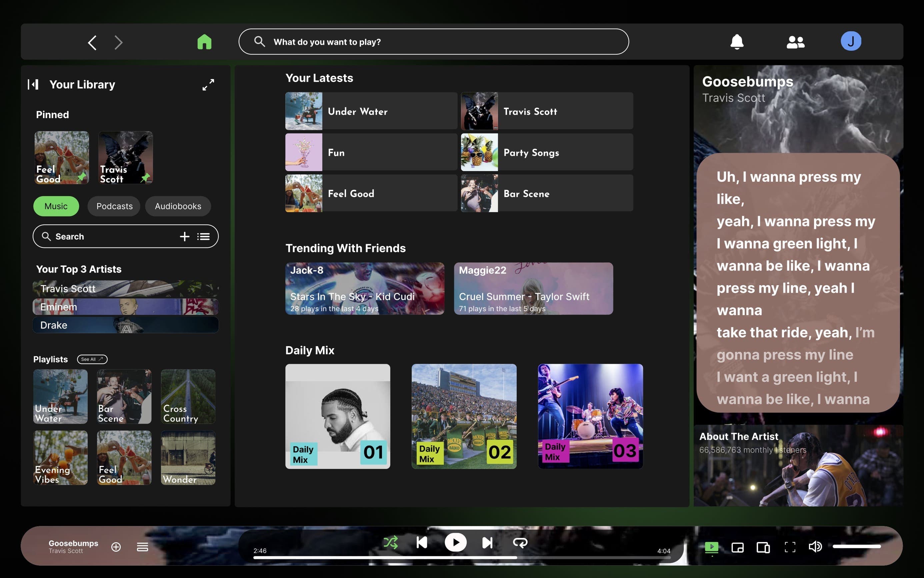Switch to the Podcasts tab
This screenshot has height=578, width=924.
114,206
